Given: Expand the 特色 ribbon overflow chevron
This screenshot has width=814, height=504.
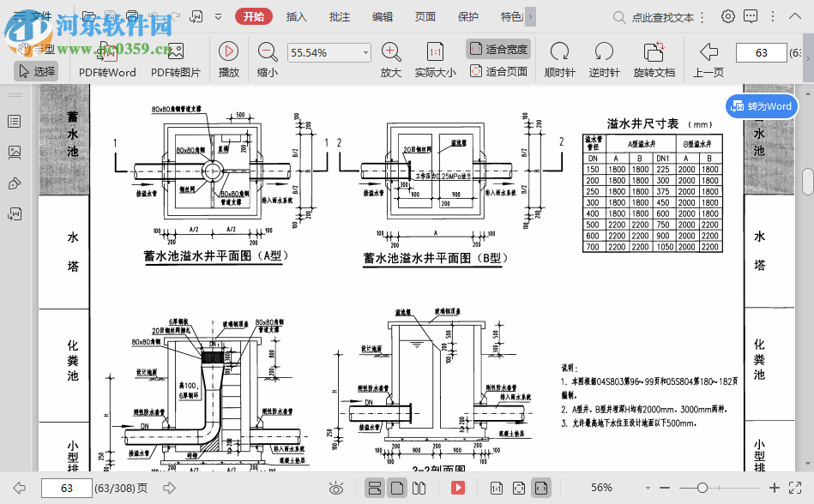Looking at the screenshot, I should click(531, 15).
